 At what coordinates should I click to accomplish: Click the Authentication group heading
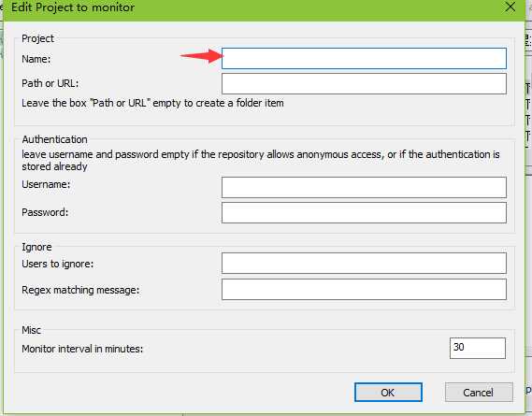click(54, 139)
